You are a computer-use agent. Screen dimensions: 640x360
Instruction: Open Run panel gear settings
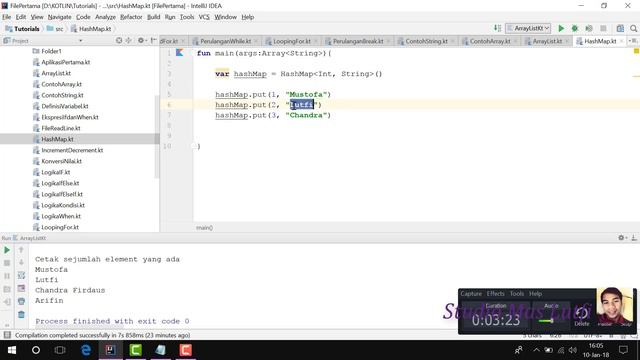coord(622,238)
